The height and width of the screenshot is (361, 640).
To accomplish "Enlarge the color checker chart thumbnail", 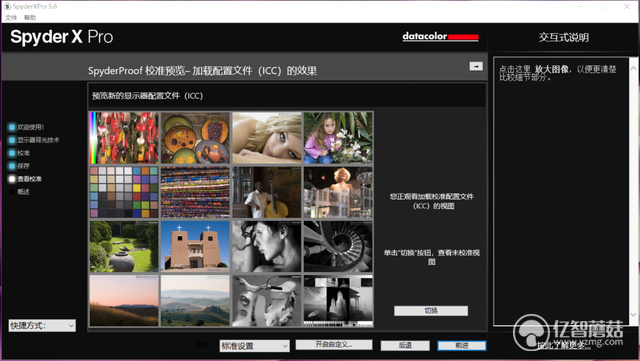I will point(124,192).
